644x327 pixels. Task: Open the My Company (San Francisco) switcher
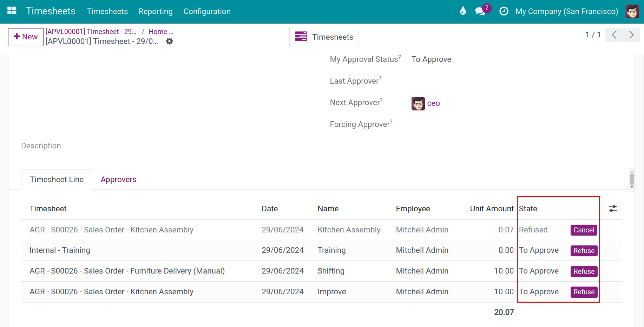point(566,11)
